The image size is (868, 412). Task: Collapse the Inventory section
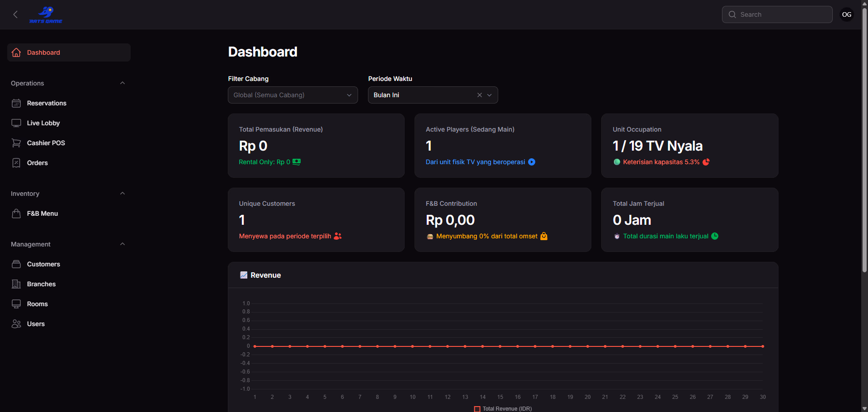click(x=123, y=194)
